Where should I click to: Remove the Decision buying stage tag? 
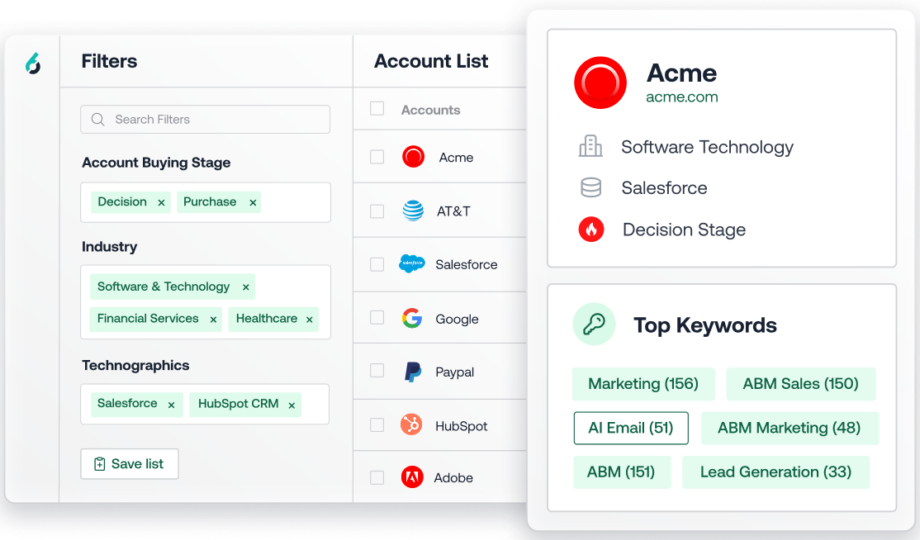161,202
